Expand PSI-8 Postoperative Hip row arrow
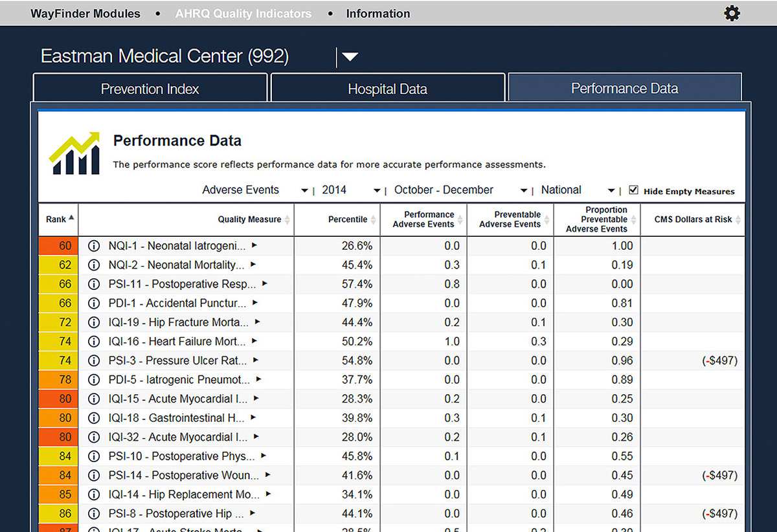This screenshot has width=777, height=532. (253, 513)
